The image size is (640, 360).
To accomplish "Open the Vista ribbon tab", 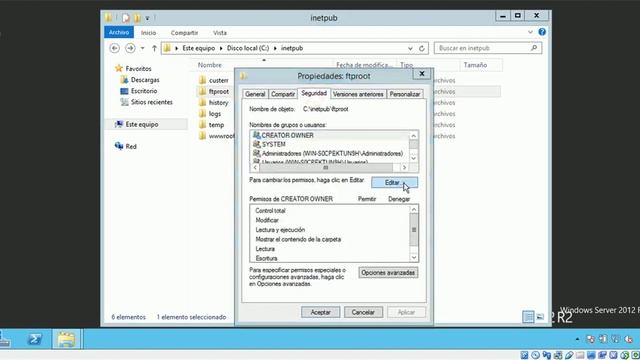I will pos(220,33).
